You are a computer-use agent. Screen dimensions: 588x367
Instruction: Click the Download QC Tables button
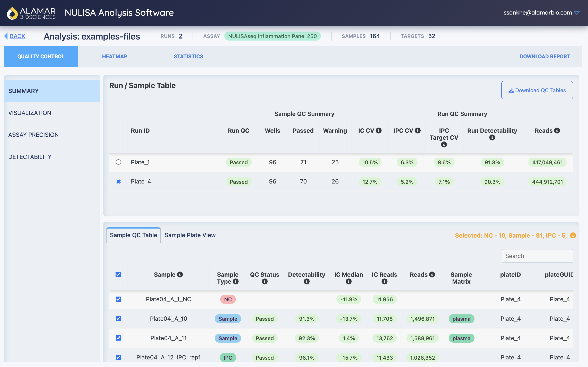537,90
